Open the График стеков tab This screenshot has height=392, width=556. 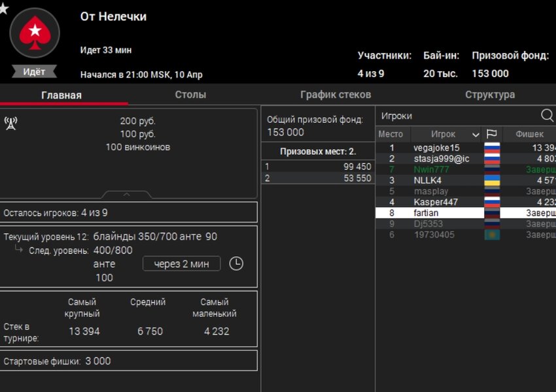pyautogui.click(x=336, y=95)
